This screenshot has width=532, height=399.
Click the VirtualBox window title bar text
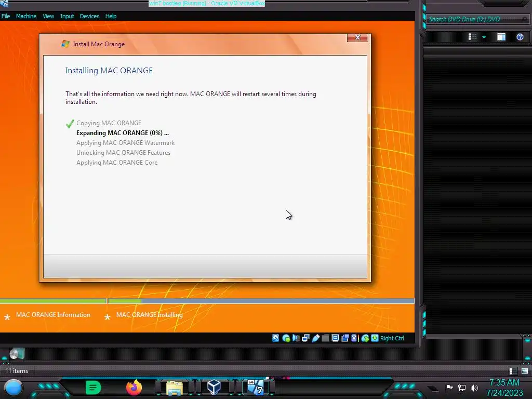pyautogui.click(x=207, y=4)
